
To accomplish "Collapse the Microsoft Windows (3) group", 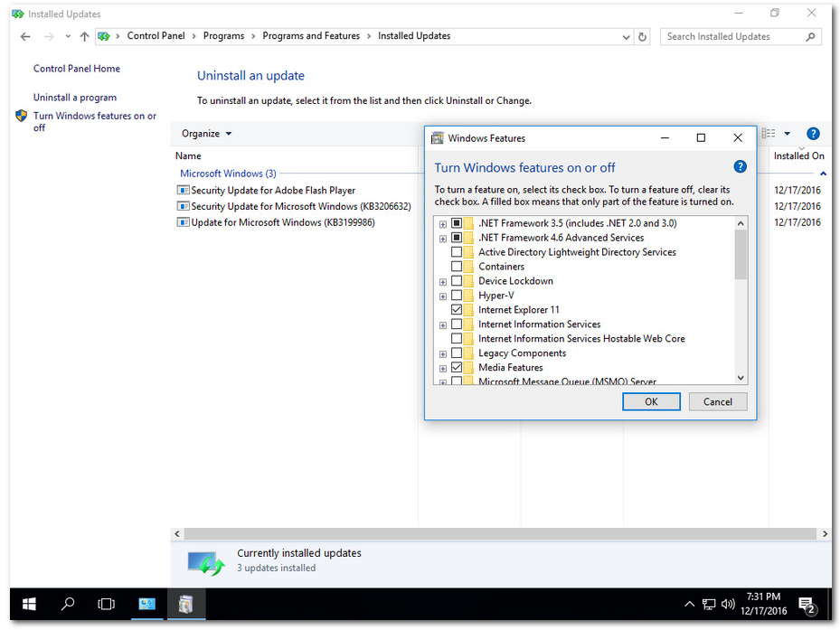I will tap(823, 174).
